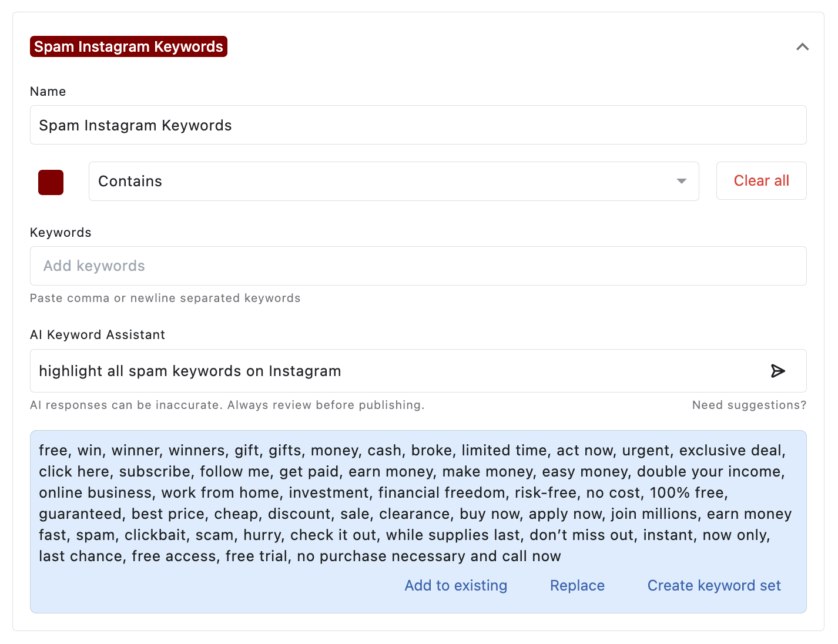Image resolution: width=838 pixels, height=644 pixels.
Task: Click Create keyword set
Action: (x=713, y=586)
